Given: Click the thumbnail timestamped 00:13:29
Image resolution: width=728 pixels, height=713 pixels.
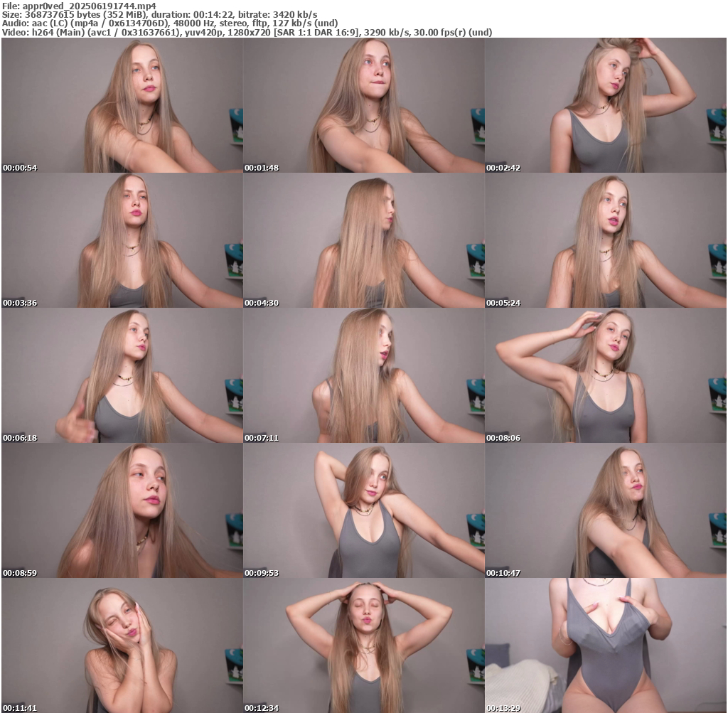Looking at the screenshot, I should point(606,645).
